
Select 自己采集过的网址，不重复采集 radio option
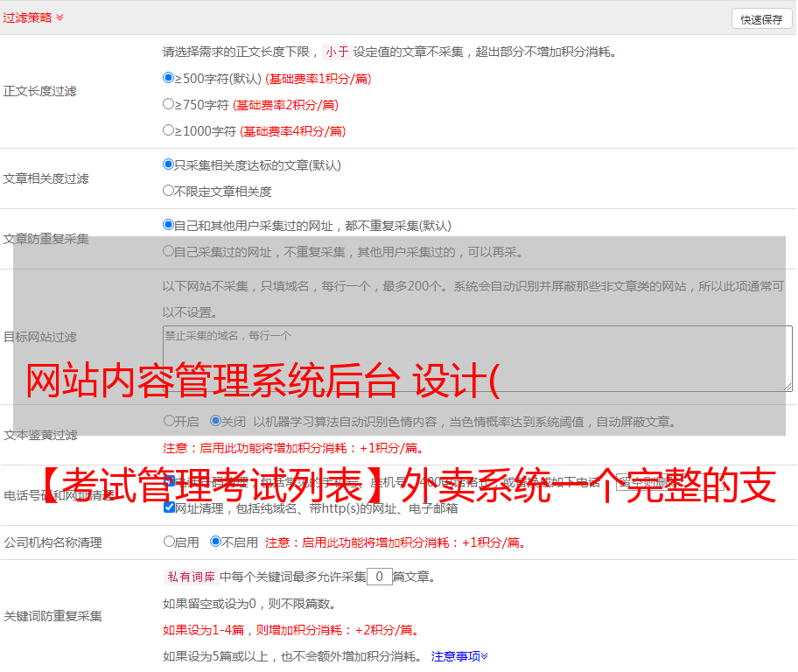168,251
